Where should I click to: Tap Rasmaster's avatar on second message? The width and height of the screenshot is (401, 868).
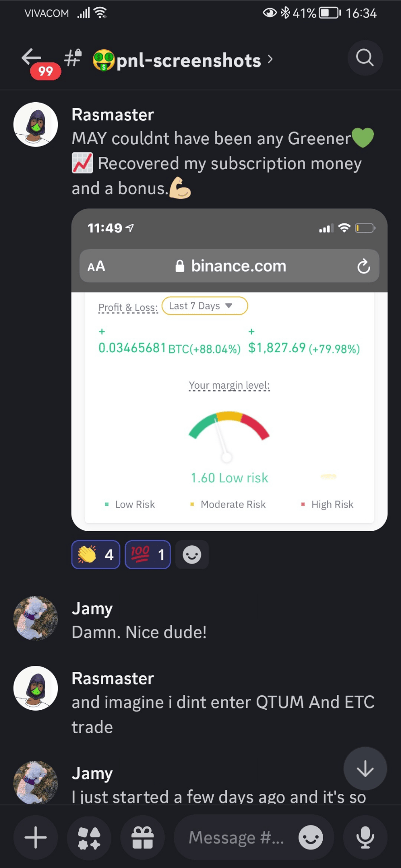(36, 688)
